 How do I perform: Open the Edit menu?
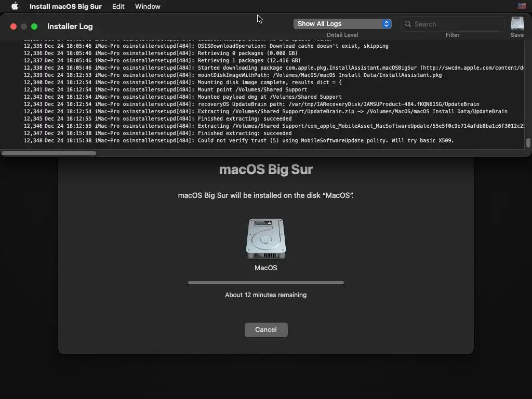(118, 6)
